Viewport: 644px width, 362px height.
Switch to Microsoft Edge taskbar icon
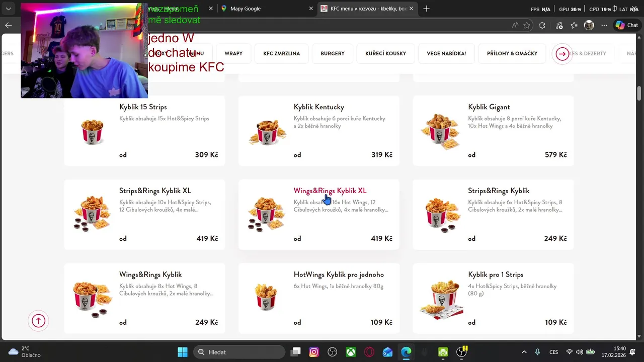tap(406, 352)
